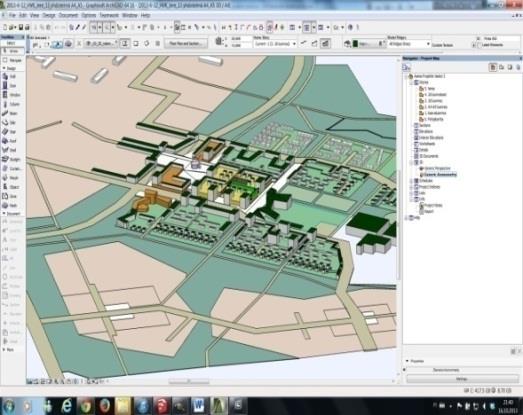Click the Project Map icon in the Navigator
The image size is (523, 415).
pos(493,67)
